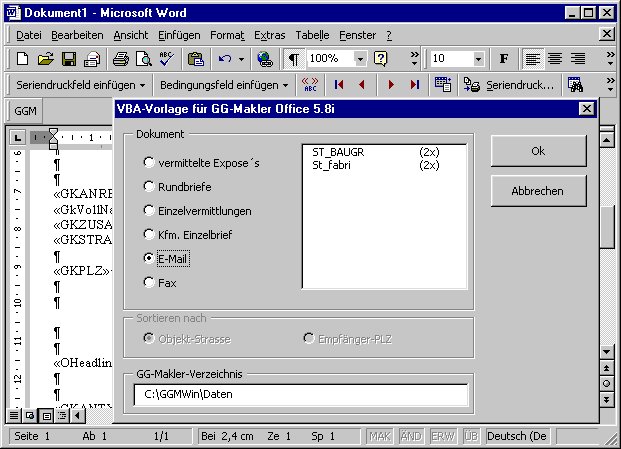Open the 100% zoom dropdown
This screenshot has height=449, width=621.
(x=360, y=59)
